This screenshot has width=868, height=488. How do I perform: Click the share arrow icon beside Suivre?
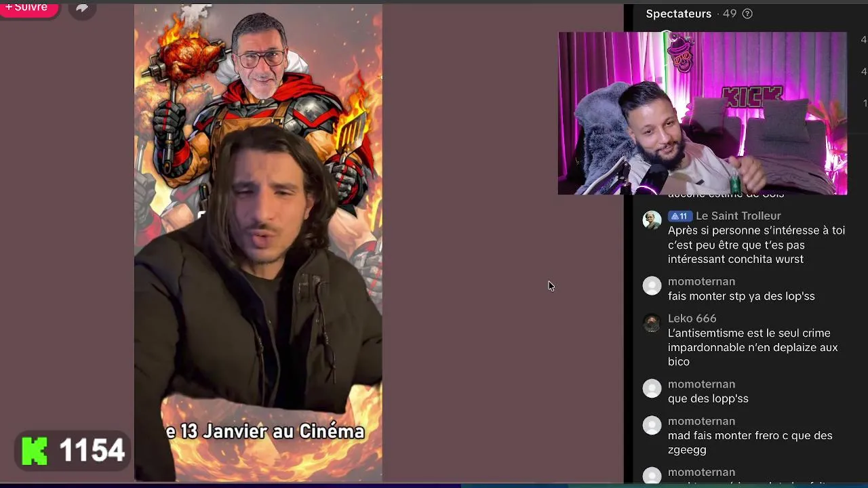[82, 8]
